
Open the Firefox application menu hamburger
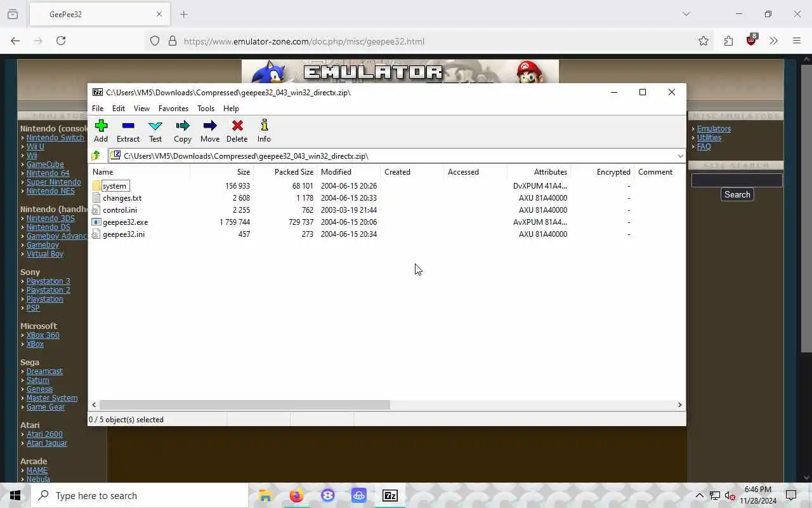point(797,41)
